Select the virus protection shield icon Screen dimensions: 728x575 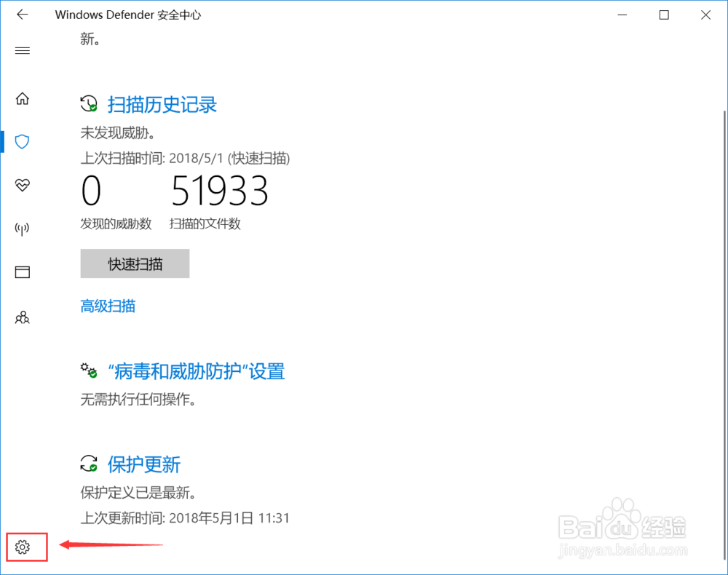pyautogui.click(x=23, y=141)
